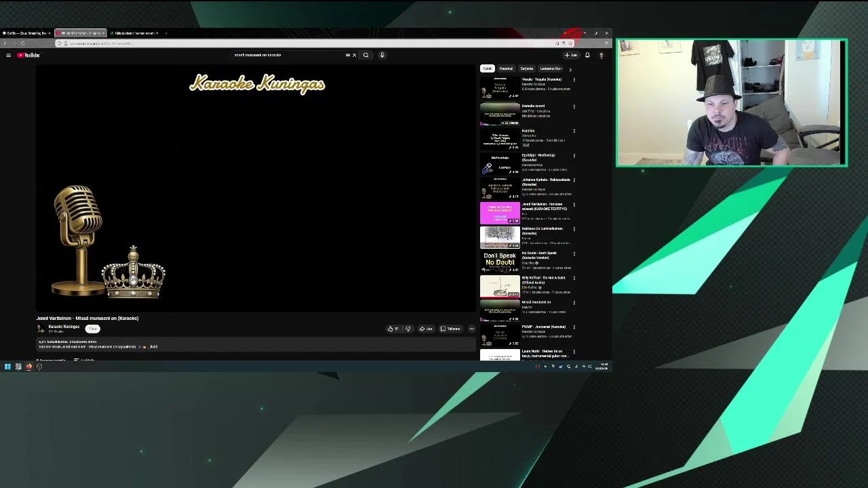
Task: Open Vesala - Tequila (Karaoke) video thumbnail
Action: pyautogui.click(x=500, y=88)
